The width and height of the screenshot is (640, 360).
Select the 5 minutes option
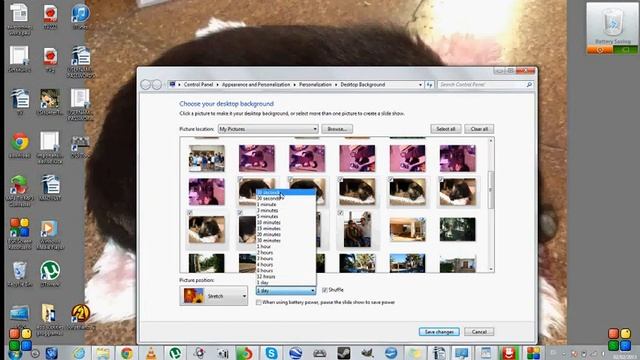tap(286, 216)
